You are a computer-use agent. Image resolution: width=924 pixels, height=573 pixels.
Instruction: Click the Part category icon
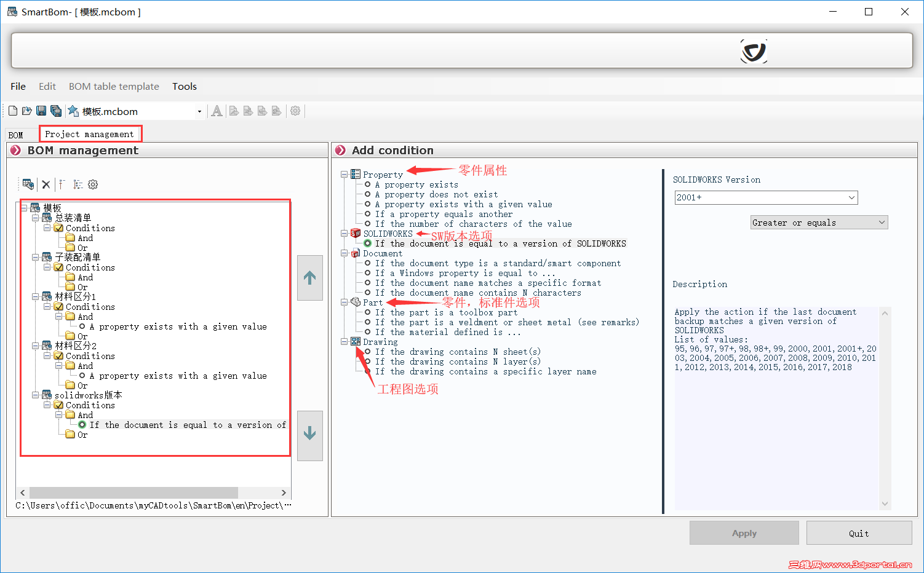356,302
